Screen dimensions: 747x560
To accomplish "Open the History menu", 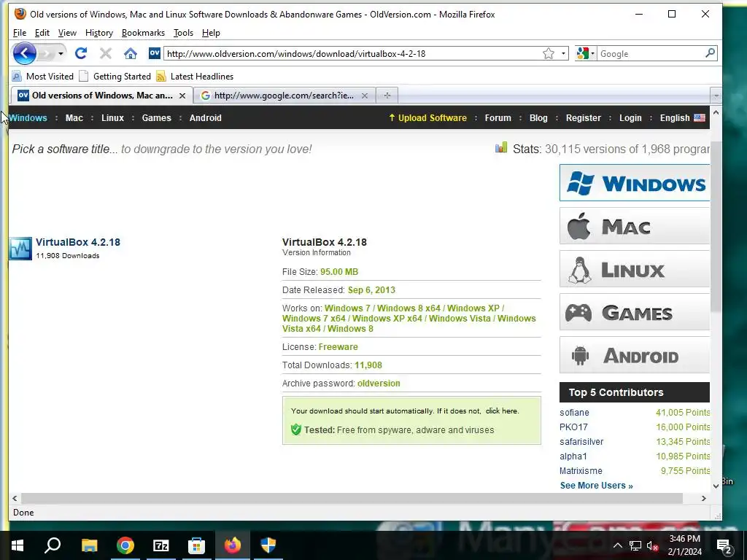I will point(99,33).
